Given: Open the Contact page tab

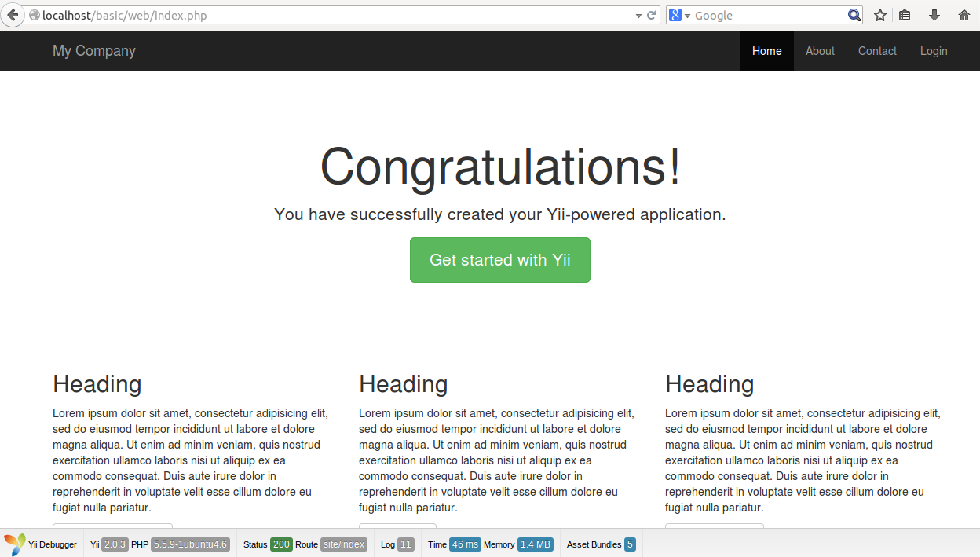Looking at the screenshot, I should [877, 50].
